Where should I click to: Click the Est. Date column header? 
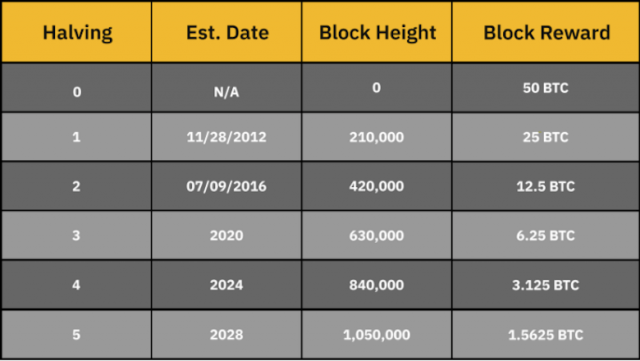pos(227,32)
